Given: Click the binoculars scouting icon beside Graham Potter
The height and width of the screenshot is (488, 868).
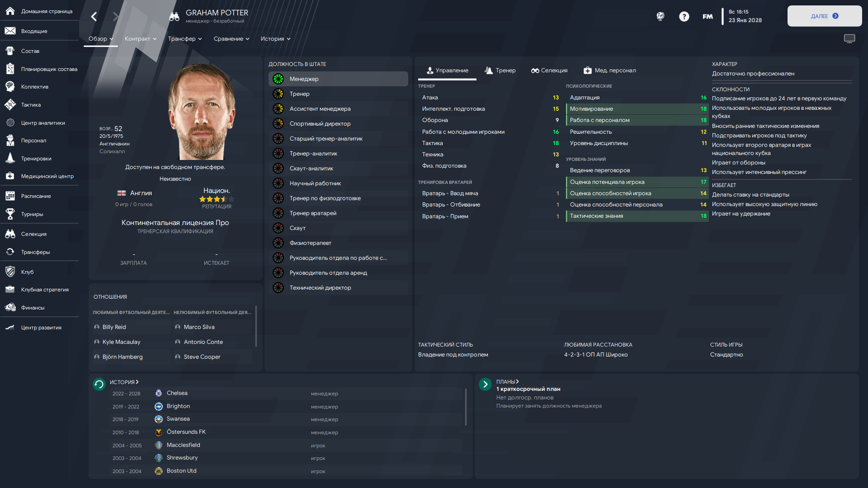Looking at the screenshot, I should point(174,17).
